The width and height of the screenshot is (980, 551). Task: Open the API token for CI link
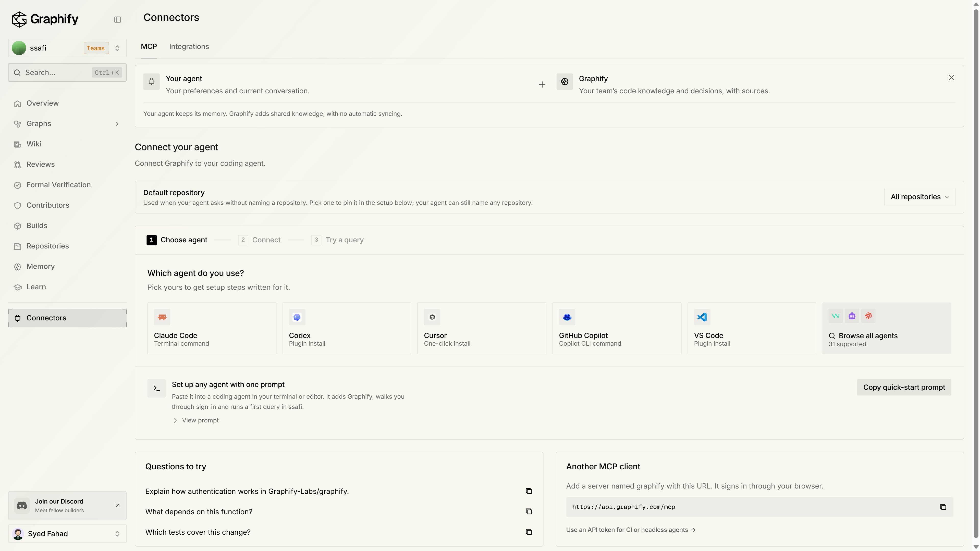pyautogui.click(x=631, y=530)
